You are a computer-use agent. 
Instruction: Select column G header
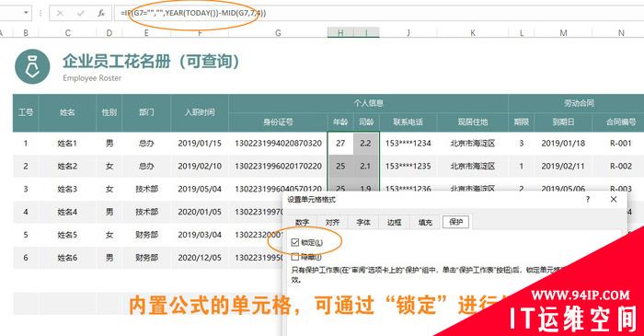point(278,33)
